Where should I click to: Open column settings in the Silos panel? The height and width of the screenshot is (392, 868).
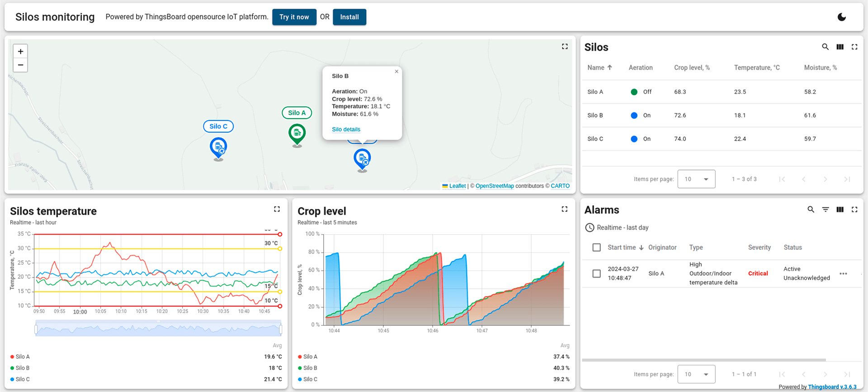click(840, 47)
